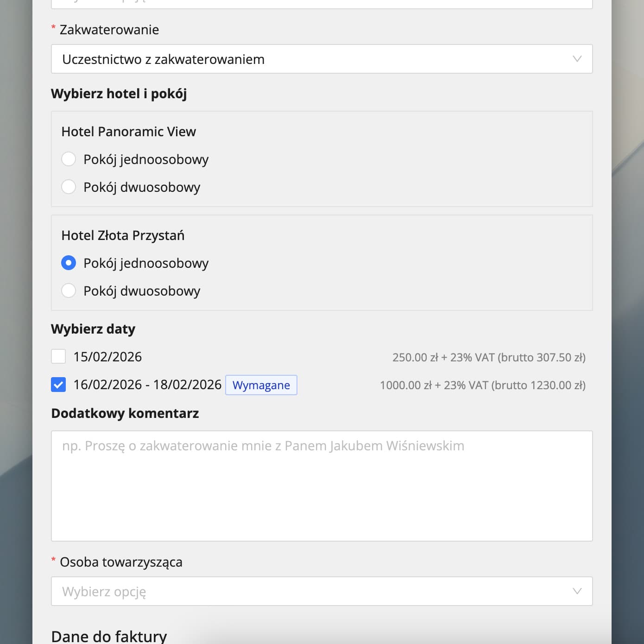Click the 16/02/2026 - 18/02/2026 date label
Viewport: 644px width, 644px height.
click(x=147, y=385)
